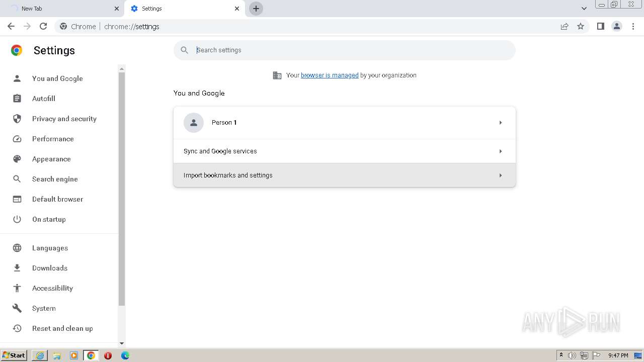The width and height of the screenshot is (644, 362).
Task: Open a new tab with plus button
Action: [256, 9]
